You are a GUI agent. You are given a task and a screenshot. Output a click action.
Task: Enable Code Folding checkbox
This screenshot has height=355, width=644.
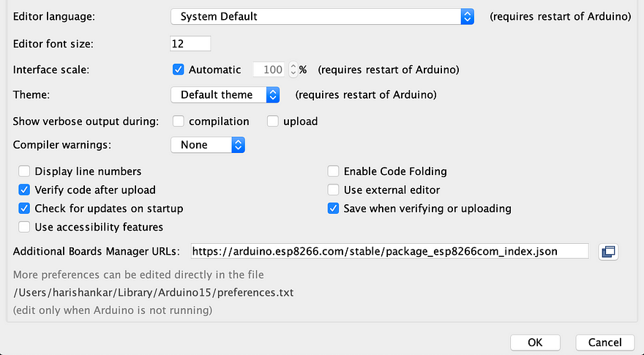tap(333, 171)
